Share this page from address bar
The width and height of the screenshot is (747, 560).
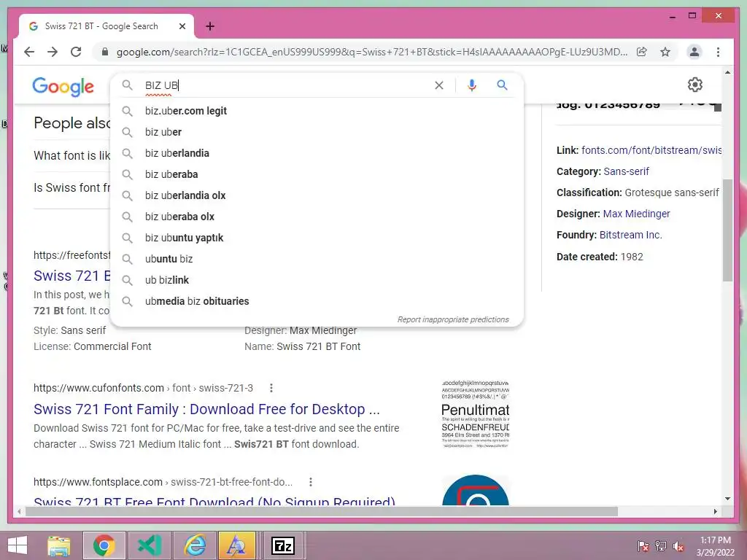pos(642,52)
